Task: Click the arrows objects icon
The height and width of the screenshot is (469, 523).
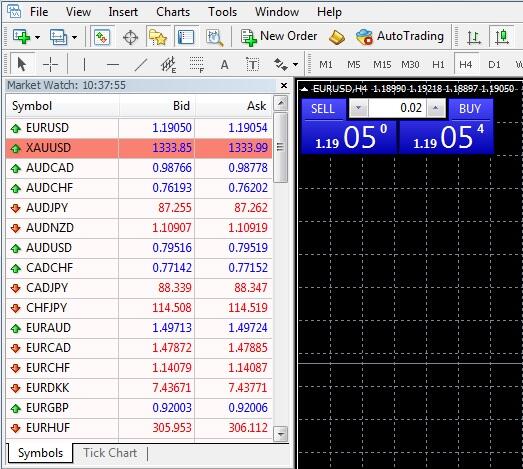Action: click(280, 64)
